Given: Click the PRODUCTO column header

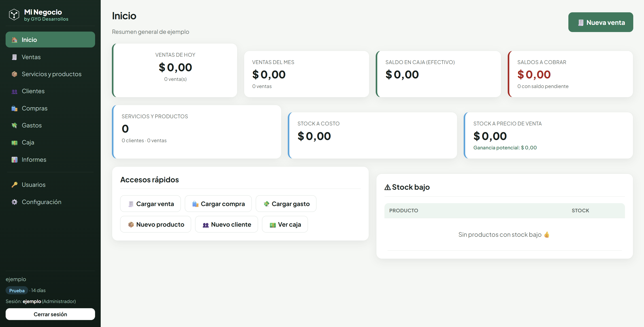Looking at the screenshot, I should pos(403,211).
